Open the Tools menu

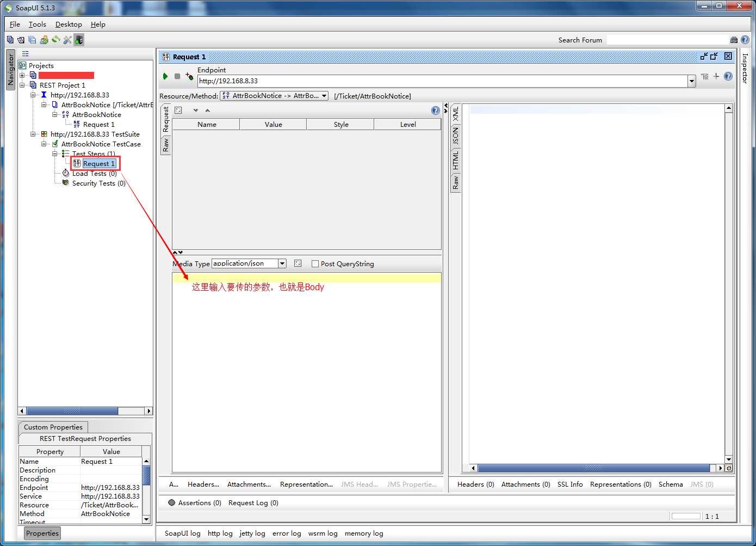pyautogui.click(x=38, y=24)
